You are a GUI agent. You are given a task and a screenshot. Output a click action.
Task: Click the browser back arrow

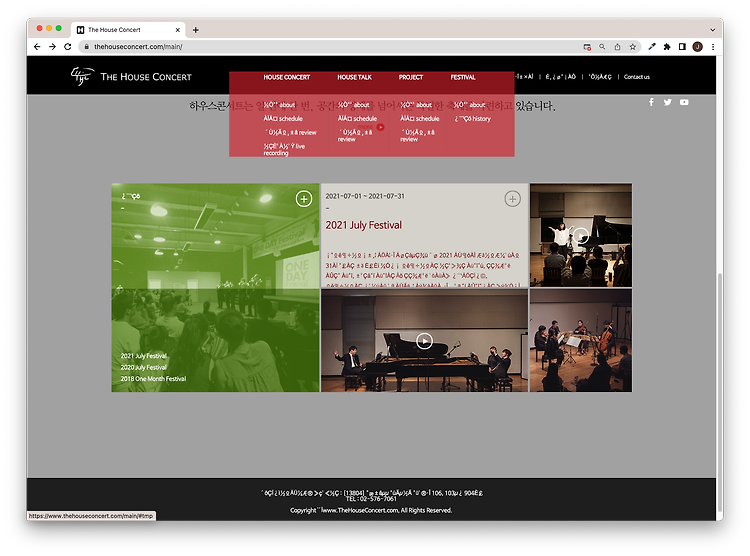pos(37,47)
